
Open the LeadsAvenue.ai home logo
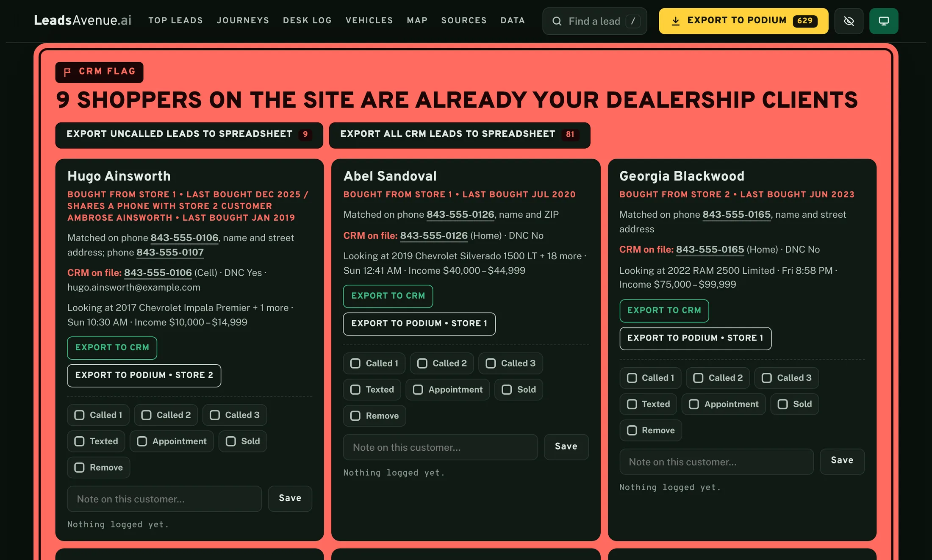[83, 20]
